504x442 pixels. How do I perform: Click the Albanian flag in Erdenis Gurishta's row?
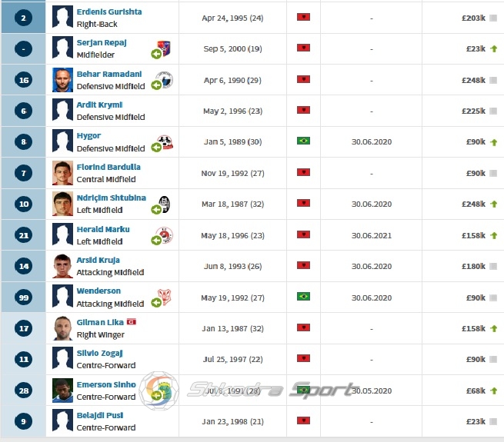pos(303,17)
